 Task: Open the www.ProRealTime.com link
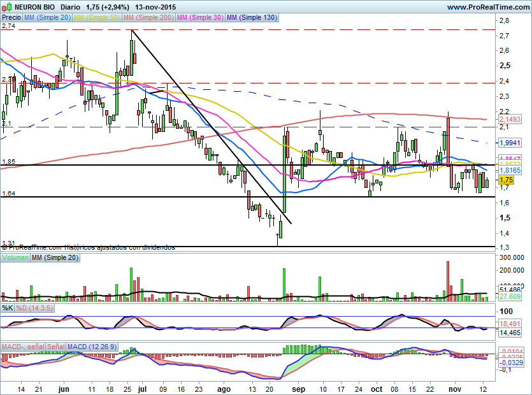click(x=488, y=7)
